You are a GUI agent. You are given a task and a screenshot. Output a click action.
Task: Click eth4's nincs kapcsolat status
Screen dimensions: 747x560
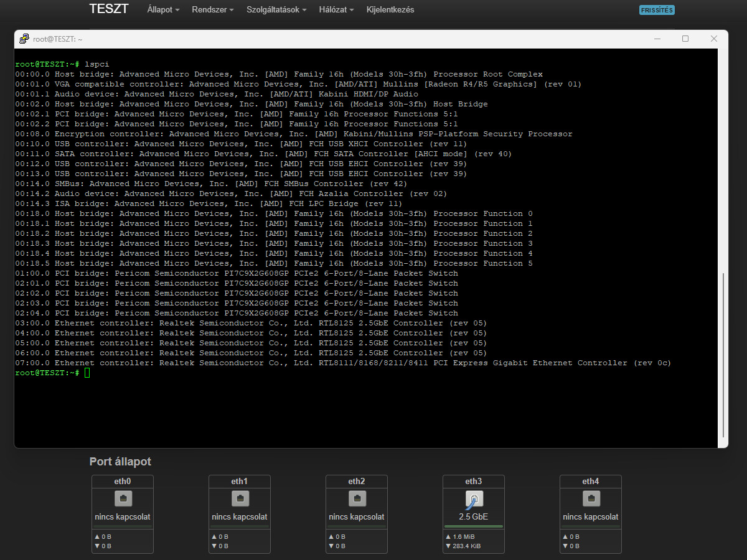coord(591,517)
